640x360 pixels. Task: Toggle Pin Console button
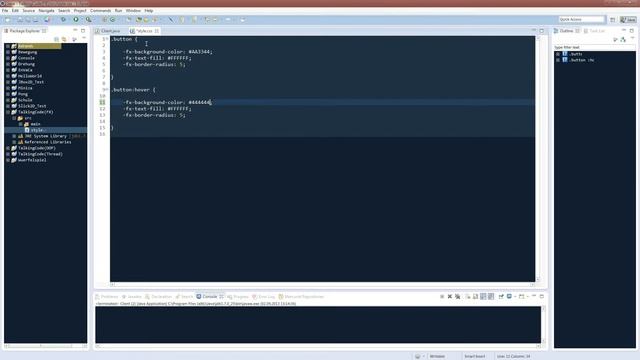pos(501,297)
